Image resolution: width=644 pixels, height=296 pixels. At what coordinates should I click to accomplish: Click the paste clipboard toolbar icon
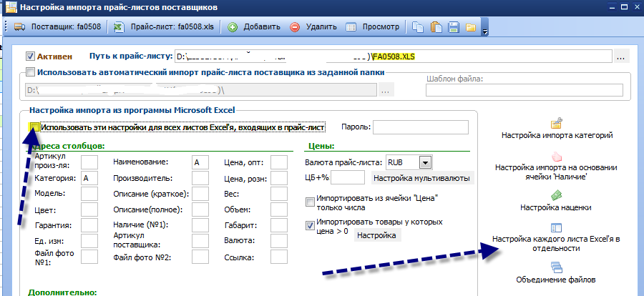tap(436, 27)
